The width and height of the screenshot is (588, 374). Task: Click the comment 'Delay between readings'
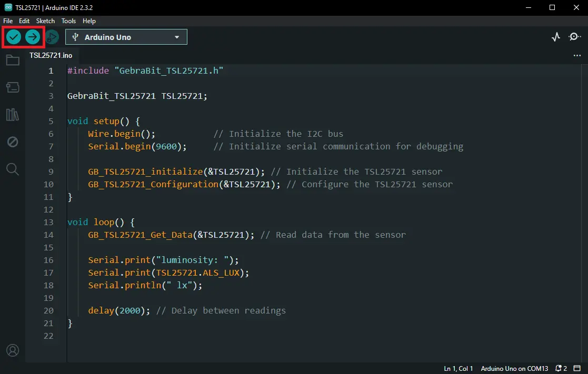221,311
